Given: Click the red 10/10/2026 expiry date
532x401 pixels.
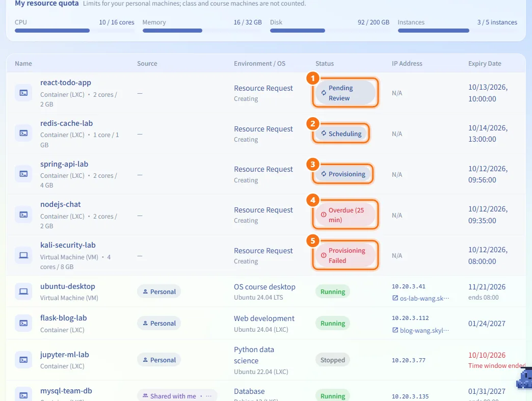Looking at the screenshot, I should point(487,355).
